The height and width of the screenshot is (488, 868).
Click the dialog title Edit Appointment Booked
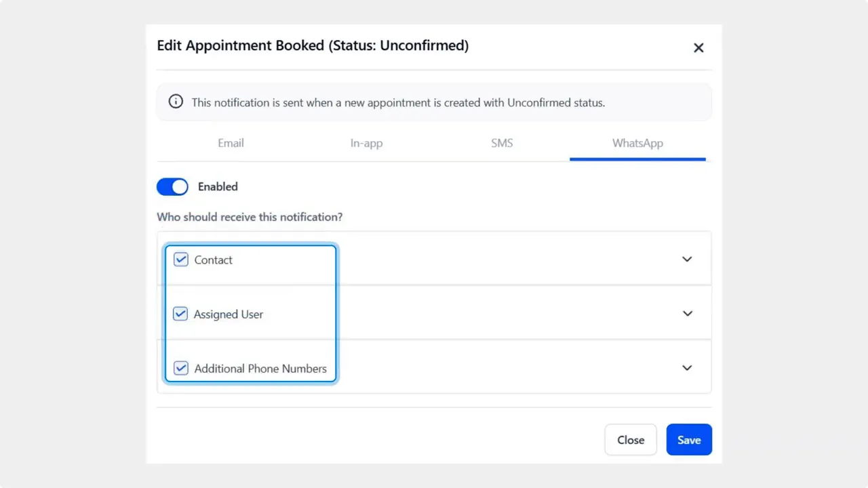click(313, 45)
